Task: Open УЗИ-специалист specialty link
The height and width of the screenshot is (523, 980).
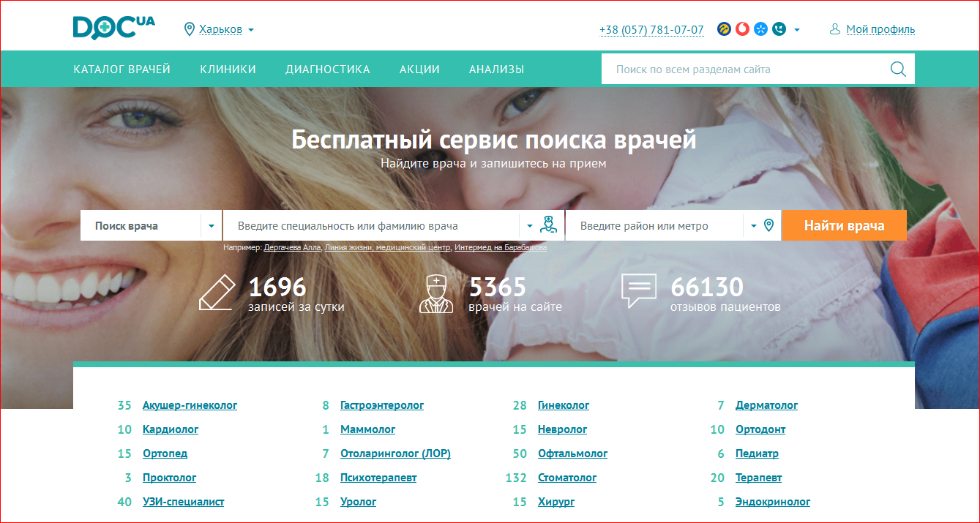Action: [183, 502]
